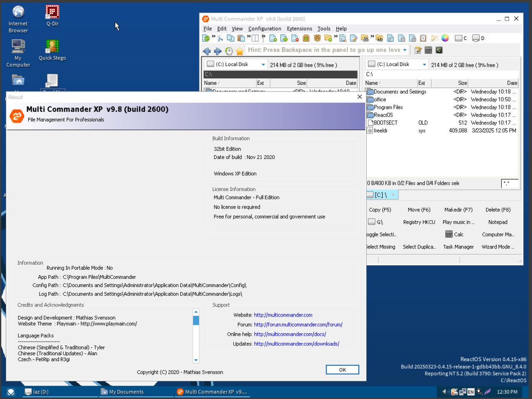Click My Documents taskbar button
This screenshot has height=399, width=532.
coord(135,392)
